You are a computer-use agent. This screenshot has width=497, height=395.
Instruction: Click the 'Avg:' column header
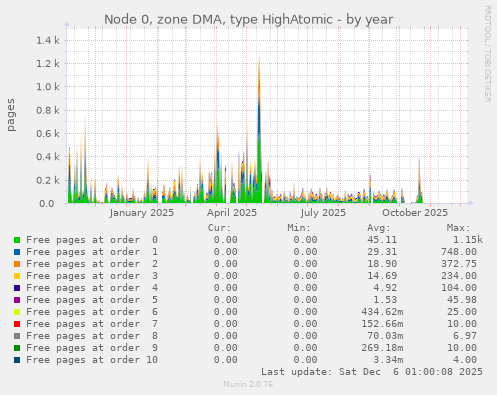click(379, 228)
